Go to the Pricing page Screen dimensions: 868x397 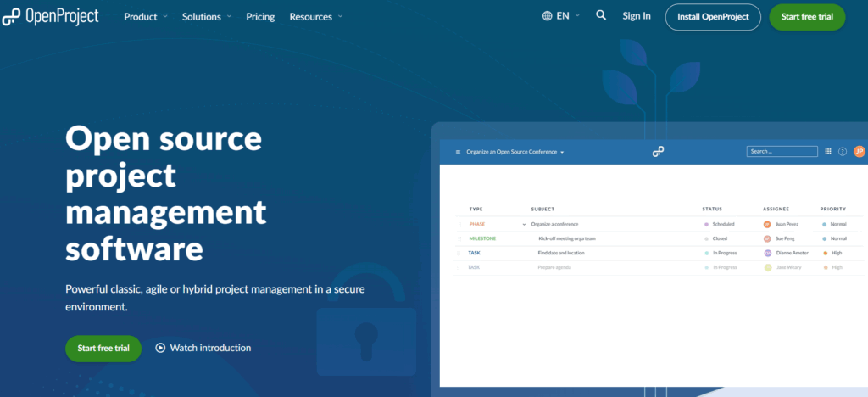tap(260, 17)
